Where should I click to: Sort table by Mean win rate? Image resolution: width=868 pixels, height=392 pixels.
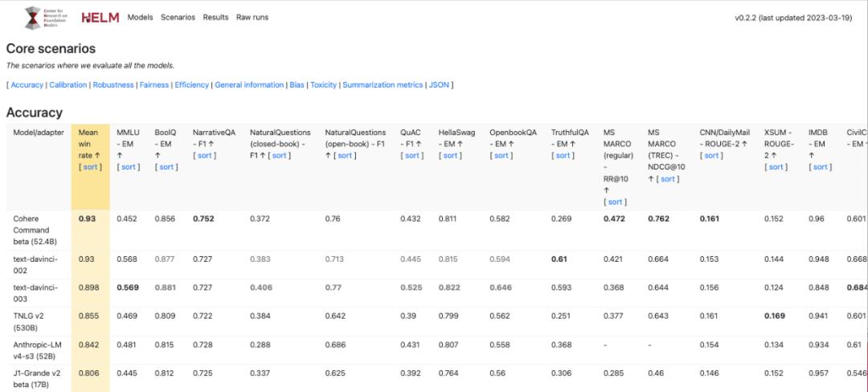pyautogui.click(x=89, y=167)
